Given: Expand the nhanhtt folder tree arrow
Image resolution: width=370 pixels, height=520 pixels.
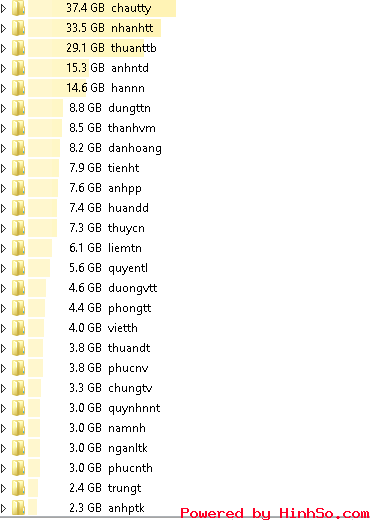Looking at the screenshot, I should (4, 28).
